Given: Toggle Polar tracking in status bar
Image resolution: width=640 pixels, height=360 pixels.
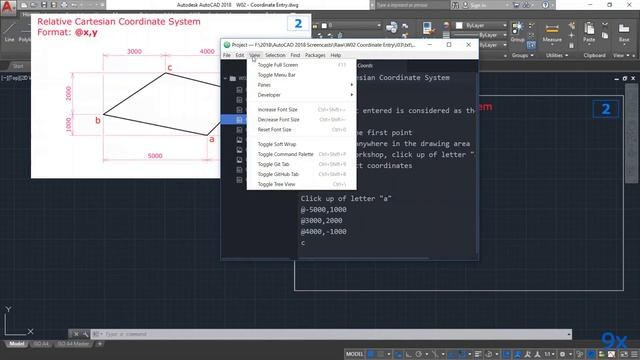Looking at the screenshot, I should pos(418,354).
